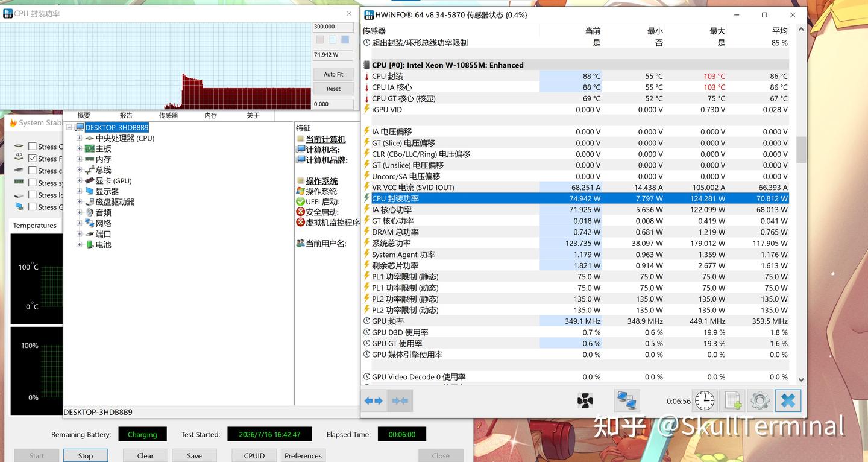
Task: Click the Save button
Action: 194,456
